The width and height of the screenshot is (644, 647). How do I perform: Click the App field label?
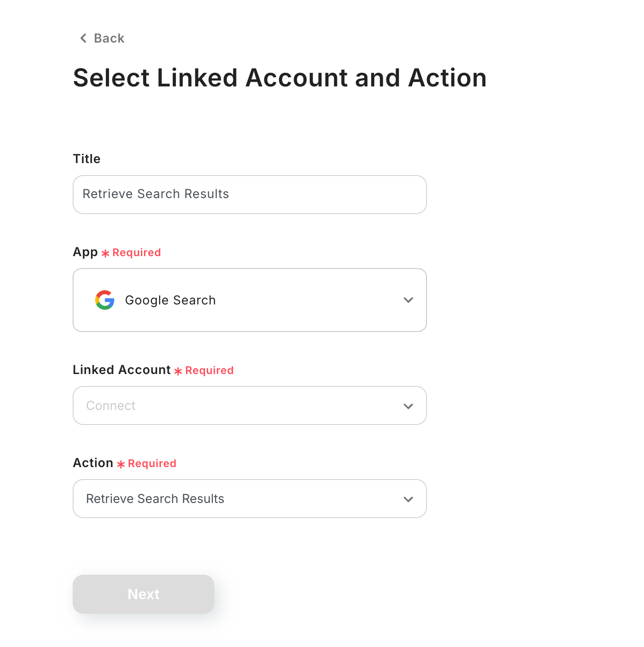point(85,252)
